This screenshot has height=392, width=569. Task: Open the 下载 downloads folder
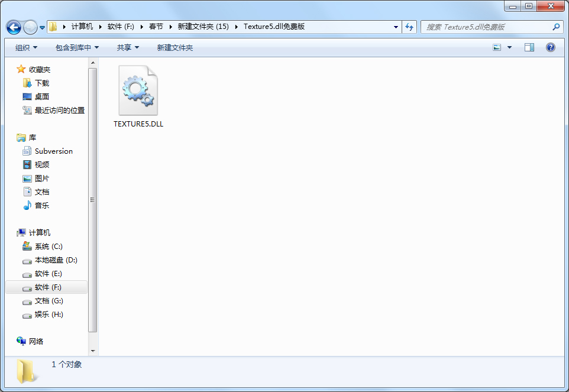[x=41, y=83]
